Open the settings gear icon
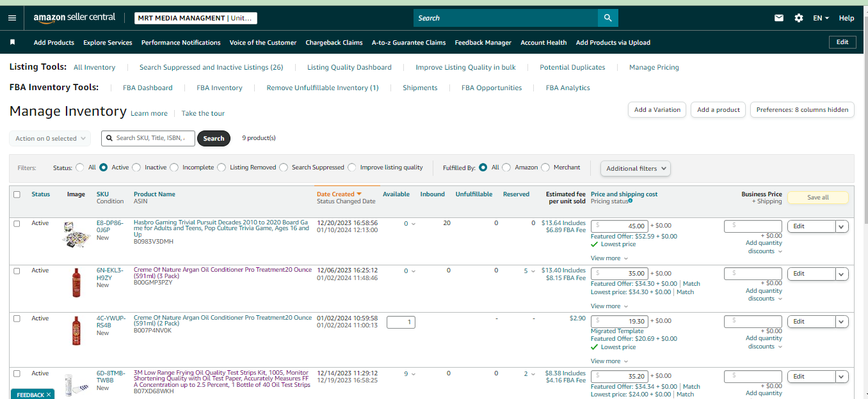868x399 pixels. tap(799, 18)
